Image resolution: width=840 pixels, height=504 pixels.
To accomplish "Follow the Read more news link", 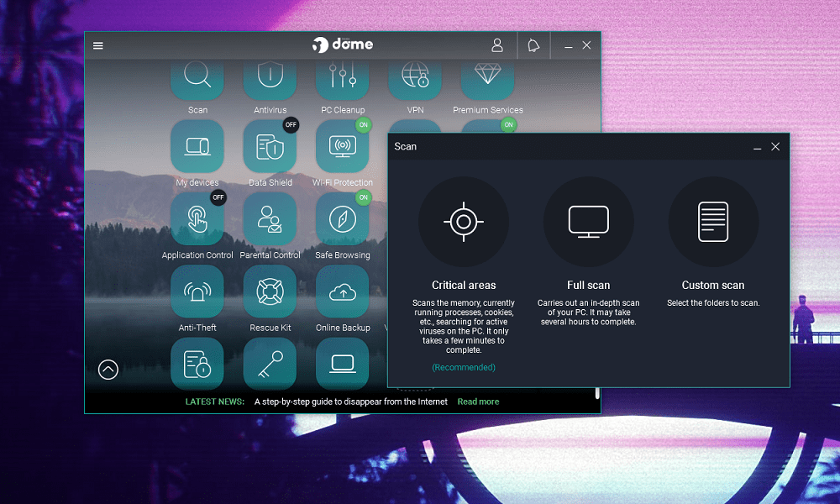I will (x=479, y=402).
